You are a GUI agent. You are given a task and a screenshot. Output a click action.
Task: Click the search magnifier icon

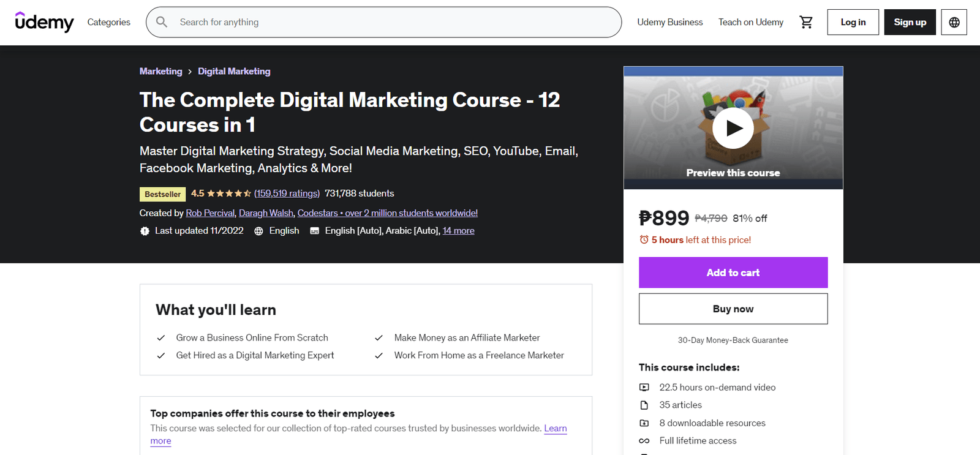161,22
